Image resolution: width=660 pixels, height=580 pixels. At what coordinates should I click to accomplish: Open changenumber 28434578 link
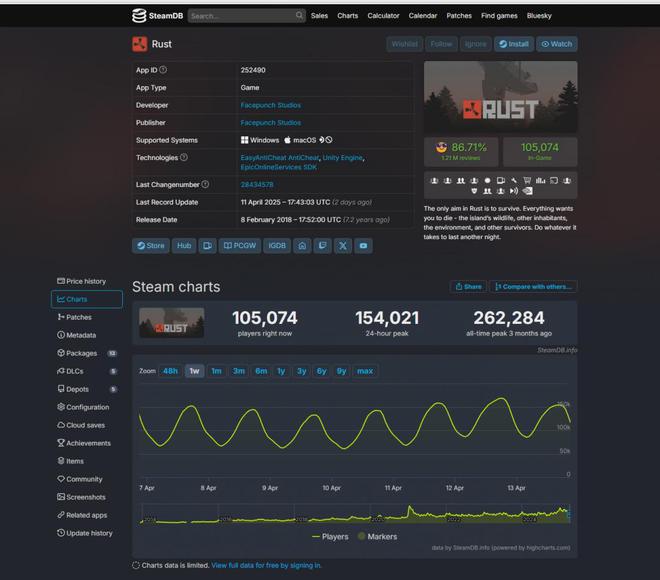257,185
